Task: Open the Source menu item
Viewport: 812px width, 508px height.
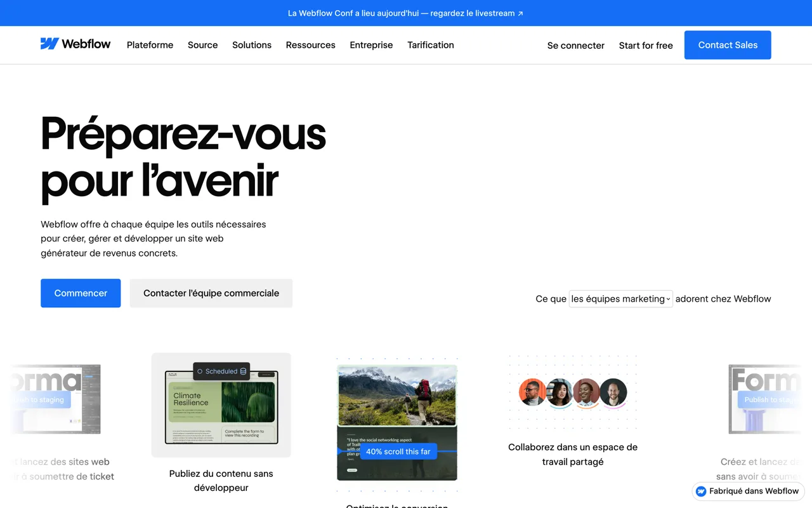Action: point(202,45)
